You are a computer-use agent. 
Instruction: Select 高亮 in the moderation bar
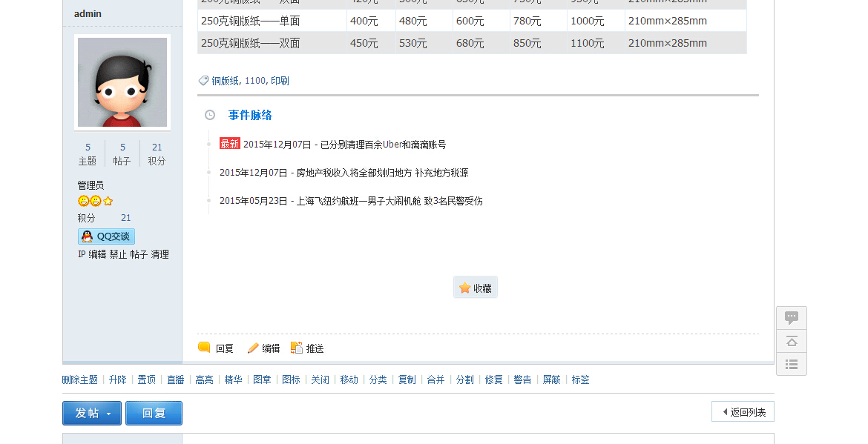point(204,380)
